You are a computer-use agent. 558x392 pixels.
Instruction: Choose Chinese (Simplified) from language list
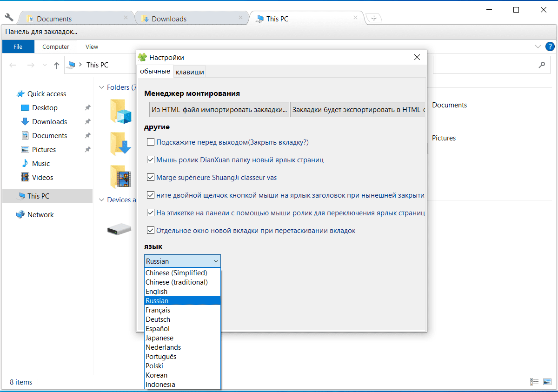[182, 273]
